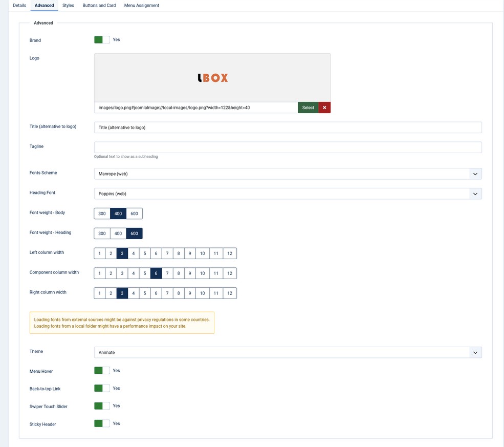Set Font weight - Body to 600

(x=134, y=214)
